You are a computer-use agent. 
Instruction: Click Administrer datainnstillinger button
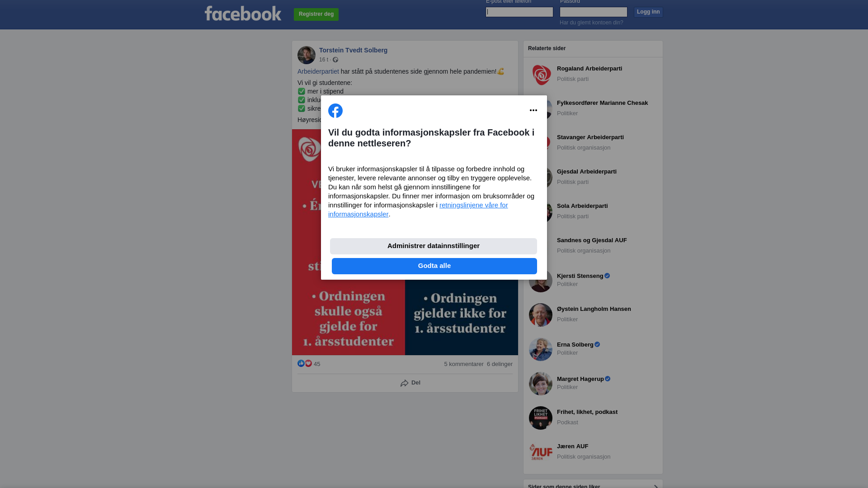pyautogui.click(x=434, y=246)
